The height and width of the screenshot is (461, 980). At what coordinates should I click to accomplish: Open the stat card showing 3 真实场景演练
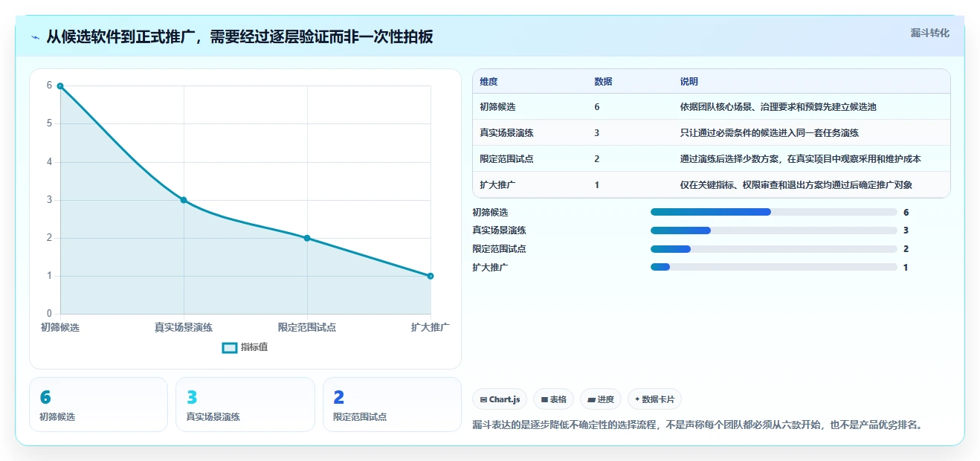pos(245,404)
